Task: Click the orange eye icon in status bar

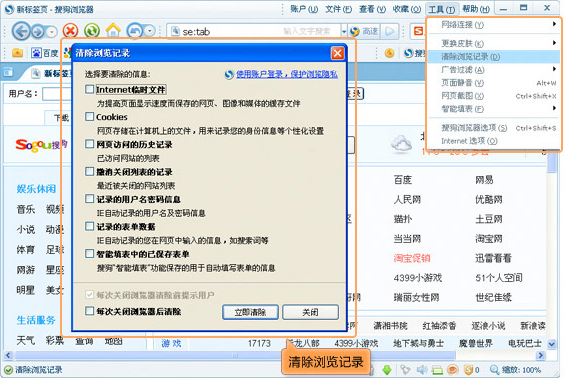Action: point(453,370)
